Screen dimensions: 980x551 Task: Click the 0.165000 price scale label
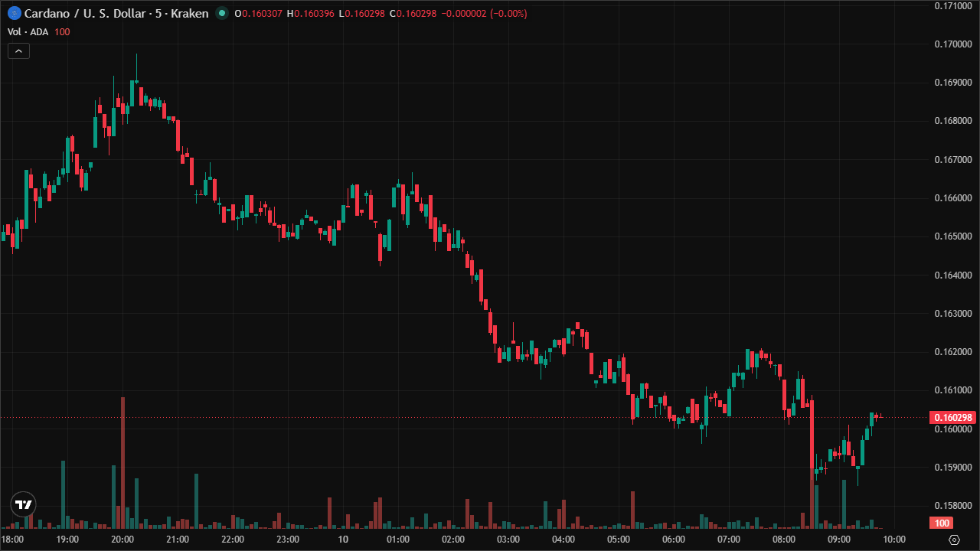point(953,236)
